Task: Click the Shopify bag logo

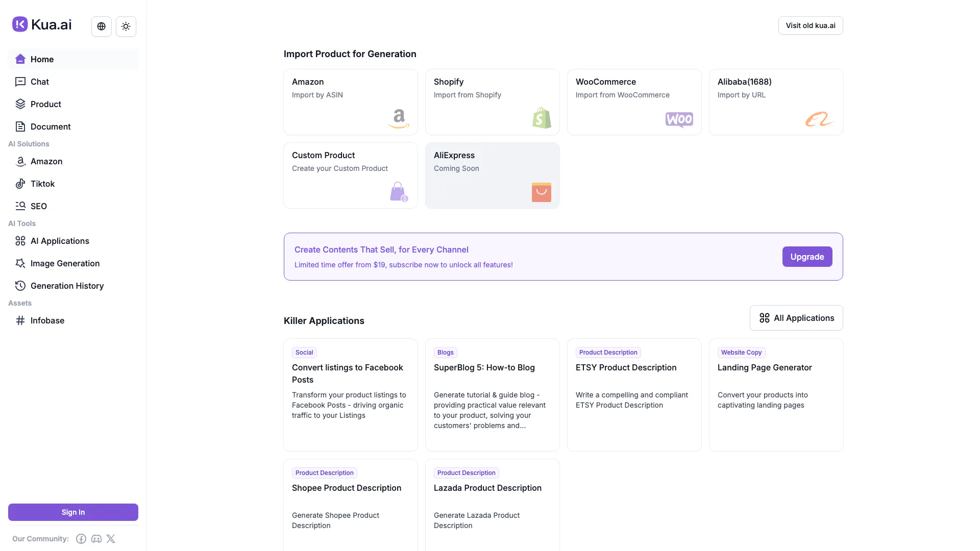Action: 542,118
